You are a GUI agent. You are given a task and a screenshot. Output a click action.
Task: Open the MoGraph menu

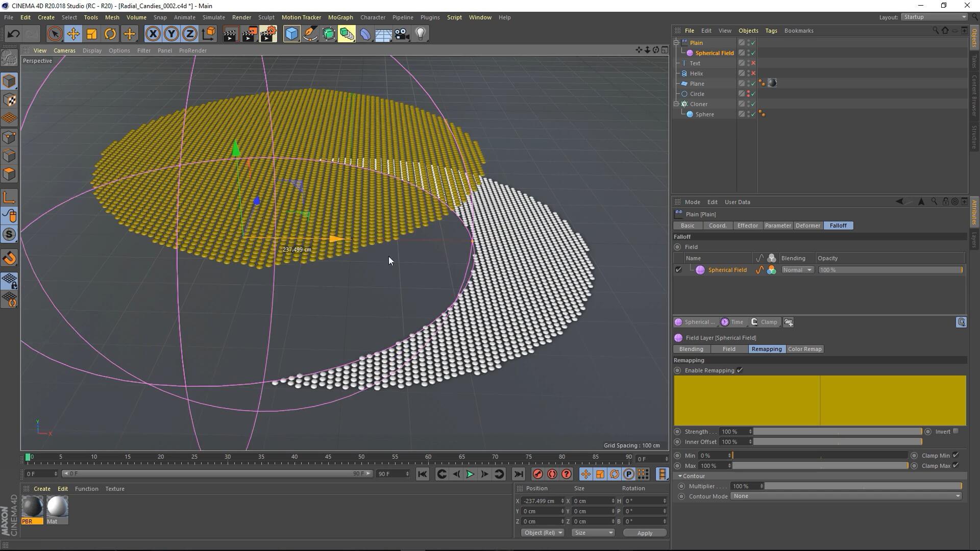[340, 17]
